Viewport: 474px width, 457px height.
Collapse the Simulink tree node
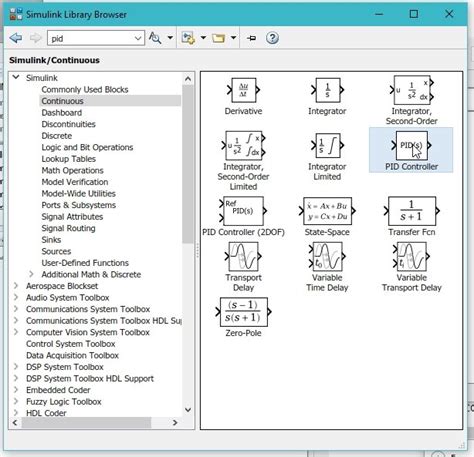(16, 77)
